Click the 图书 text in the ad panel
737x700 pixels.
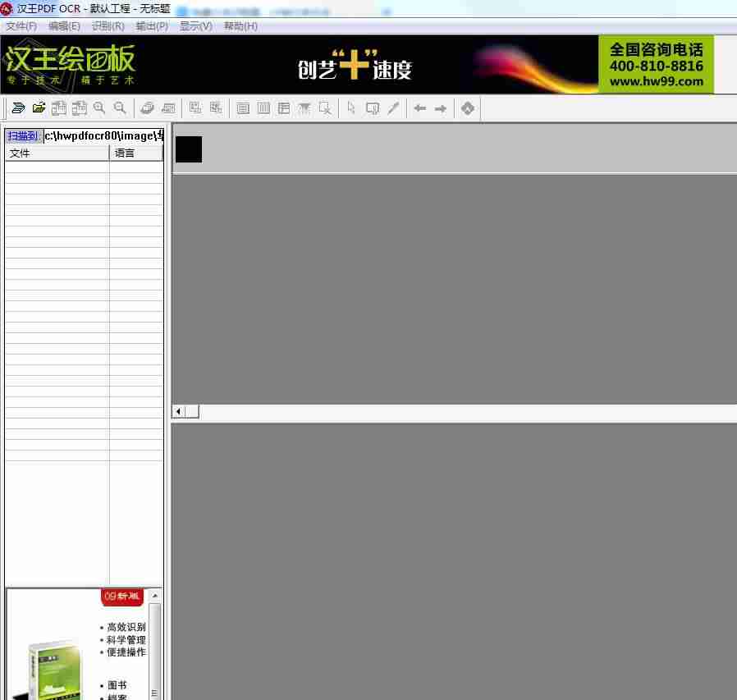pyautogui.click(x=117, y=685)
